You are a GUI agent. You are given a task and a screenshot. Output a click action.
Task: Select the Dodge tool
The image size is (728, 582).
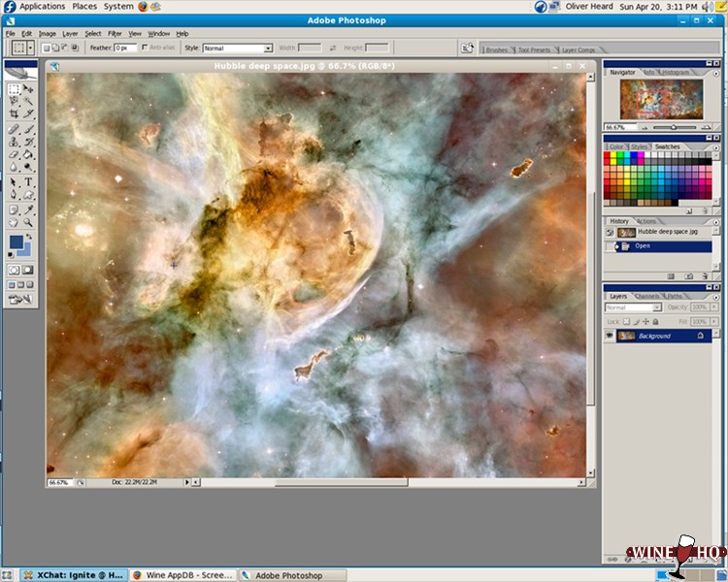[x=28, y=167]
